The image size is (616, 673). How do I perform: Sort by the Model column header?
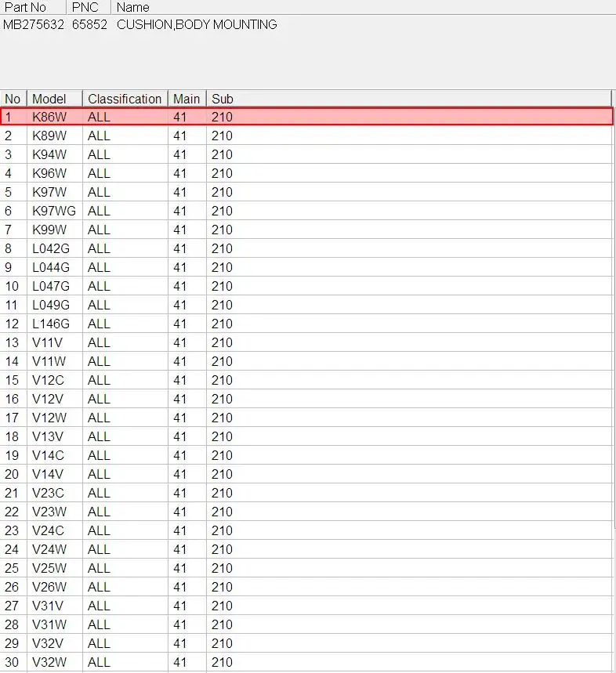pyautogui.click(x=55, y=99)
